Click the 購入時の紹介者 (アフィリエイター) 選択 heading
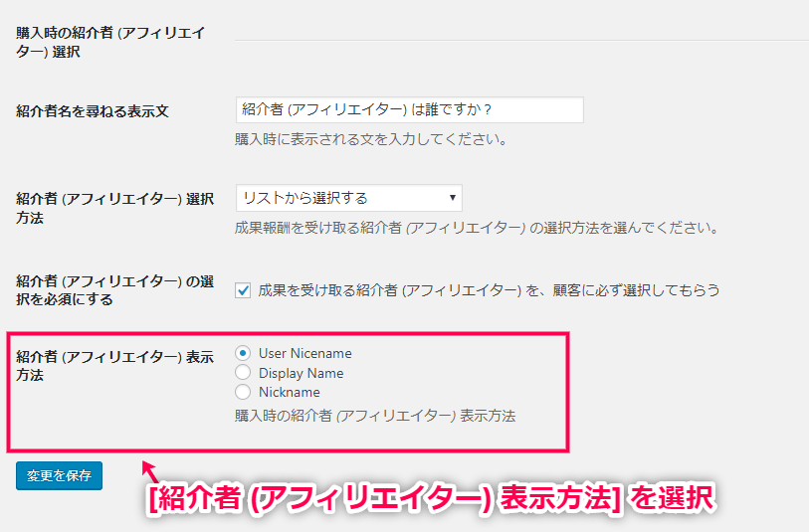 tap(110, 42)
